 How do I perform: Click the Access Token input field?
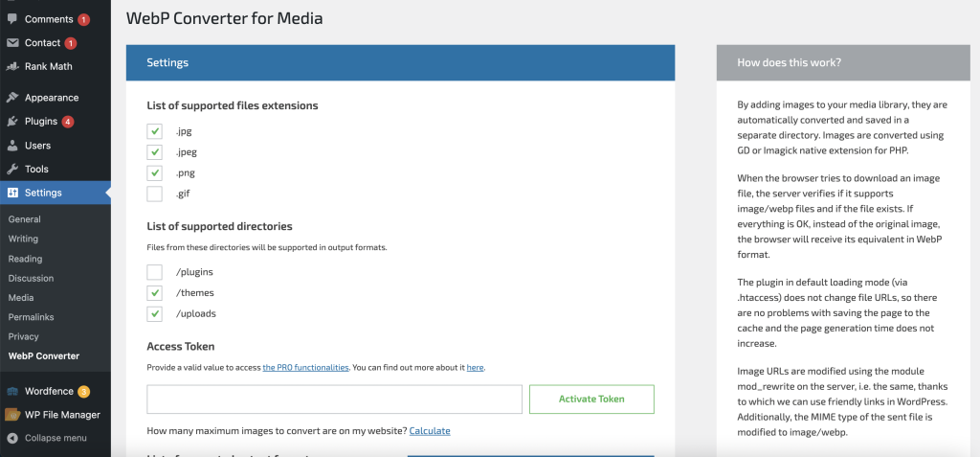[334, 400]
